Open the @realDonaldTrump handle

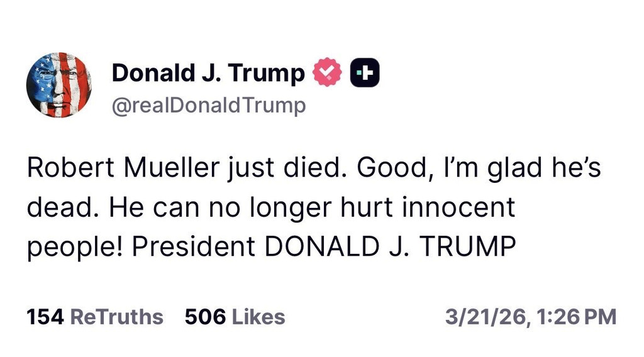point(208,105)
